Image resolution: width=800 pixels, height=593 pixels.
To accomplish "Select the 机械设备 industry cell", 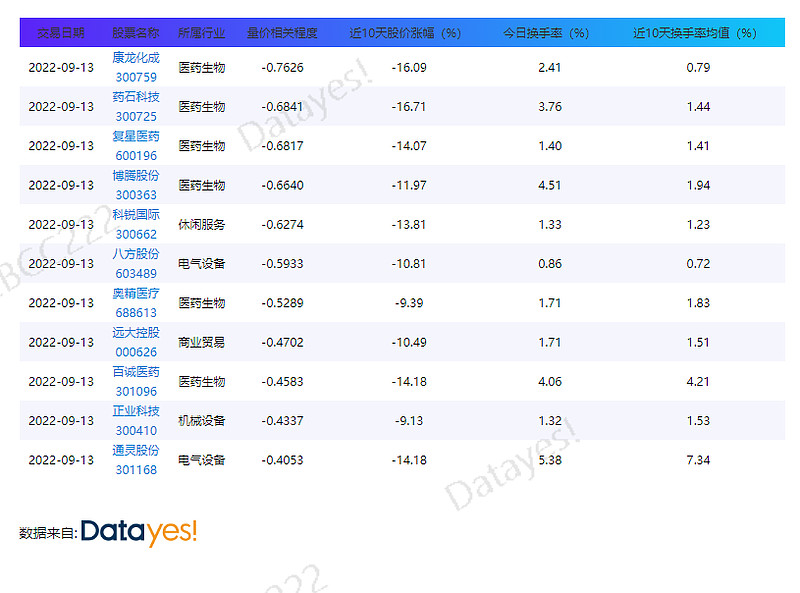I will [202, 421].
